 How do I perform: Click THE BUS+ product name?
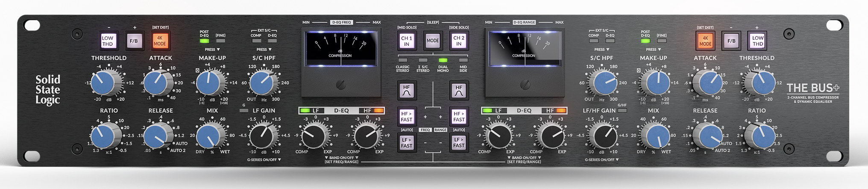tap(813, 88)
